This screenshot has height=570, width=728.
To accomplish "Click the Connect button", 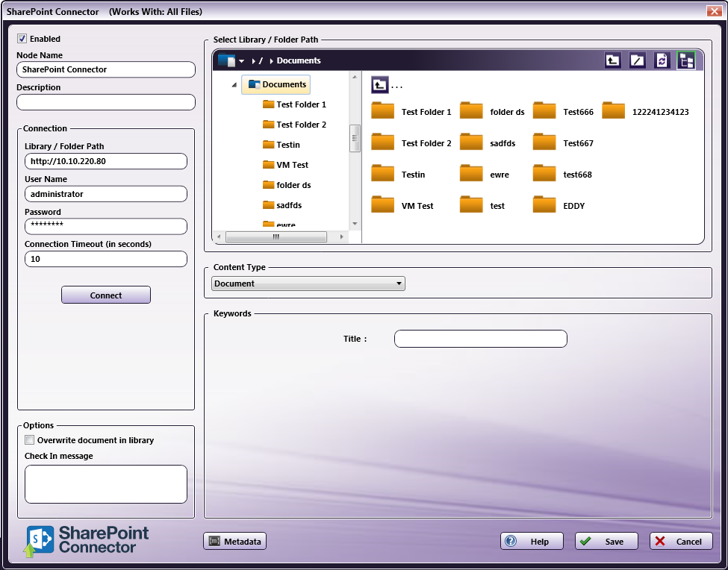I will (106, 295).
